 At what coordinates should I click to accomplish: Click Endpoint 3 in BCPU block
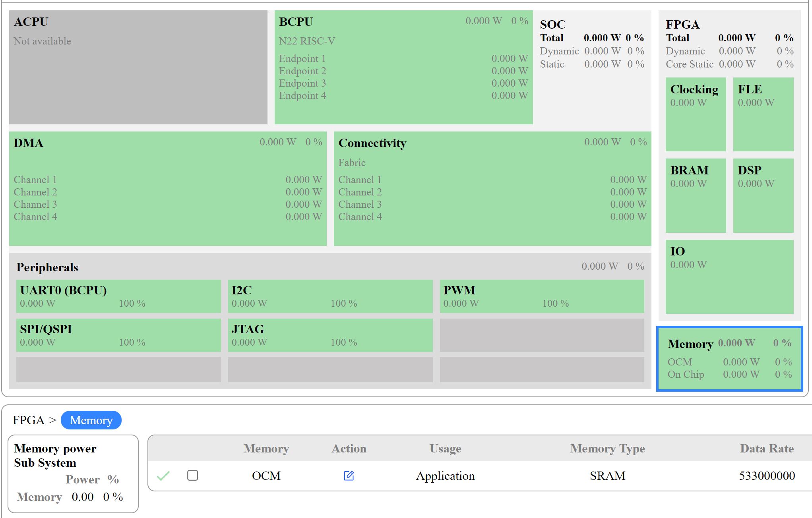pyautogui.click(x=403, y=83)
